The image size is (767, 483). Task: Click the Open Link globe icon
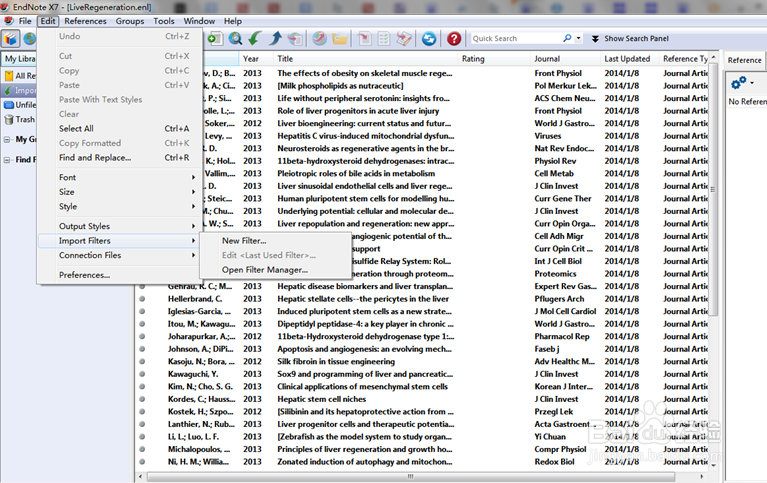(319, 39)
